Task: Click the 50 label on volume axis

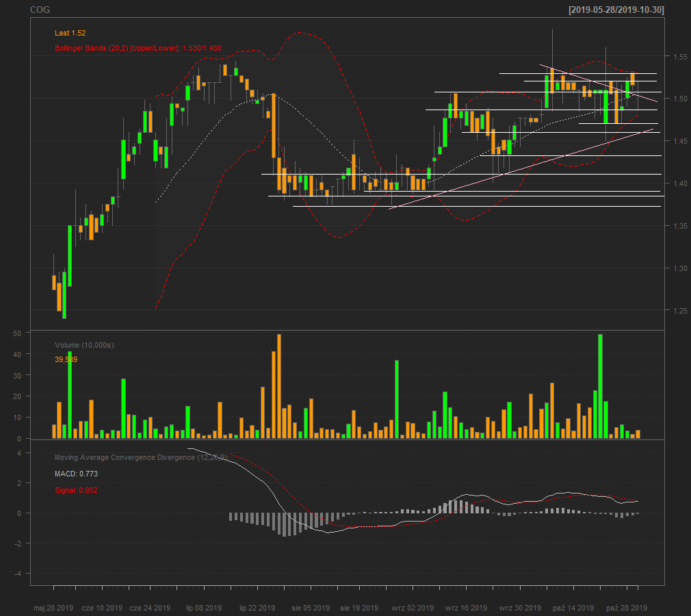Action: point(17,333)
